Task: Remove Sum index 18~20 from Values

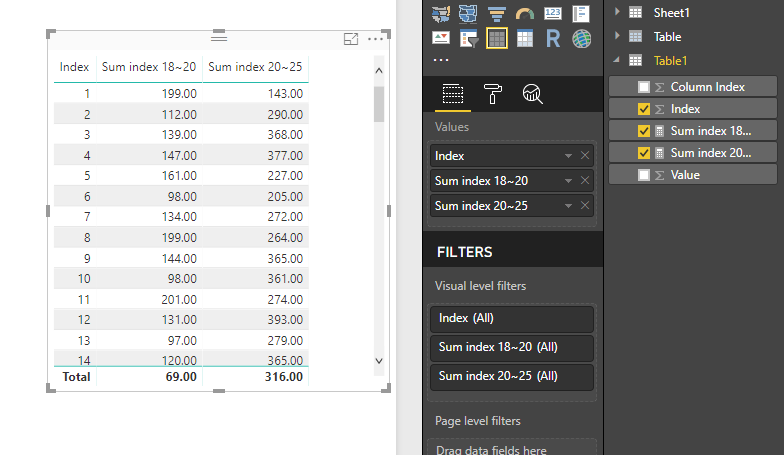Action: [584, 180]
